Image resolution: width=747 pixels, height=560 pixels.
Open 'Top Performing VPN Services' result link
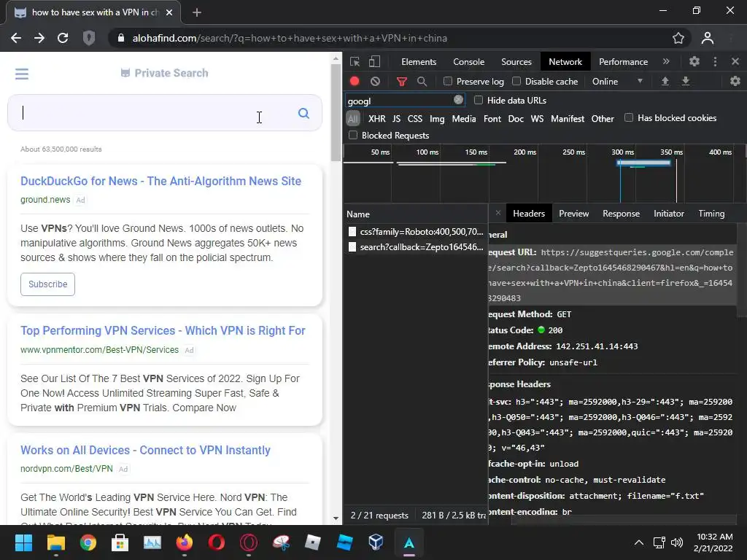163,330
